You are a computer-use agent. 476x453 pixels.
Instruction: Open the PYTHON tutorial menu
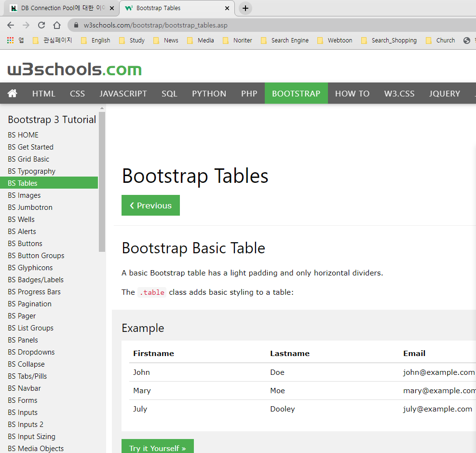pos(209,93)
